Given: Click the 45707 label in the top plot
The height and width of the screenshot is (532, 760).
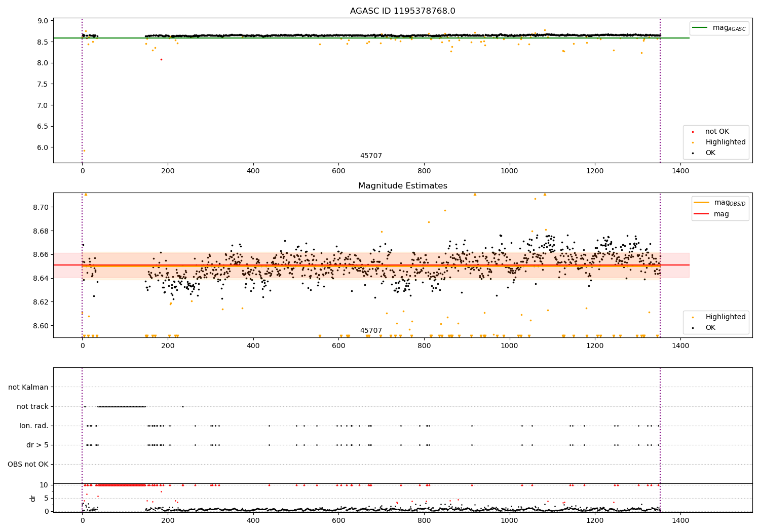Looking at the screenshot, I should click(371, 156).
